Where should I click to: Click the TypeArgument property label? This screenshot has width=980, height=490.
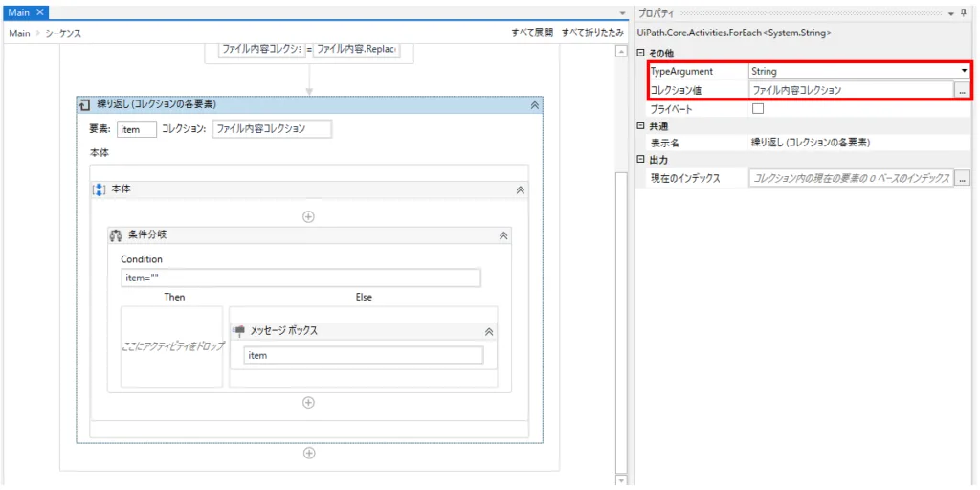pyautogui.click(x=681, y=71)
